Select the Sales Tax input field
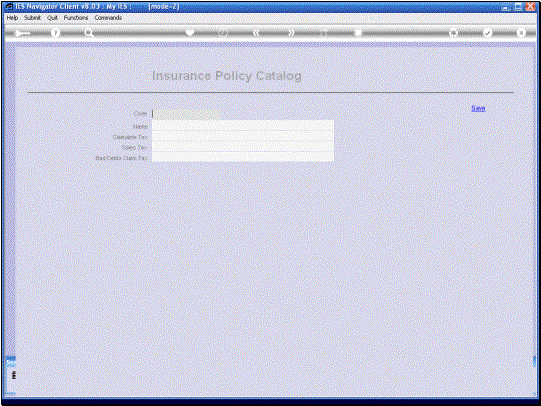This screenshot has height=406, width=541. click(243, 147)
